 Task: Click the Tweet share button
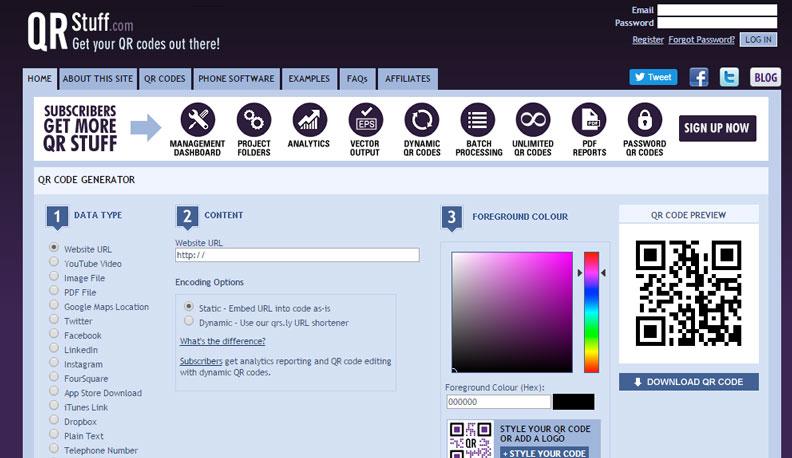653,77
